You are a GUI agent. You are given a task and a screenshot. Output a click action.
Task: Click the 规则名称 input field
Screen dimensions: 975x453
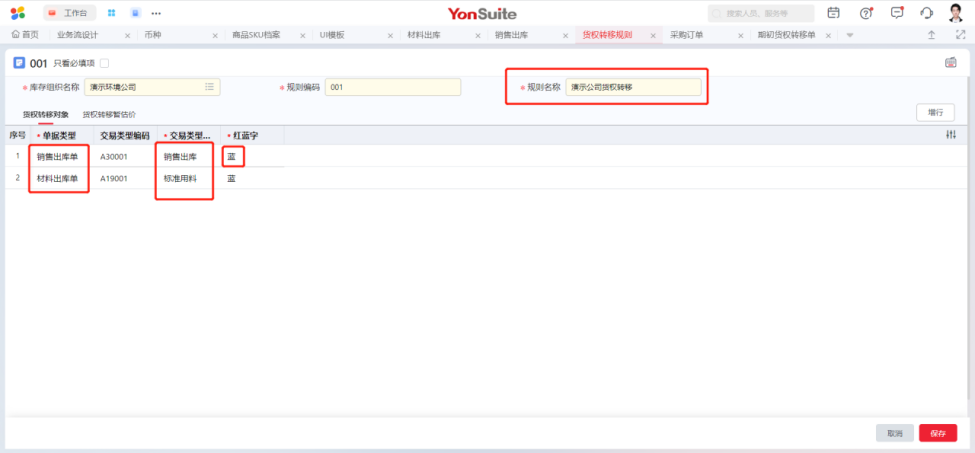(633, 87)
